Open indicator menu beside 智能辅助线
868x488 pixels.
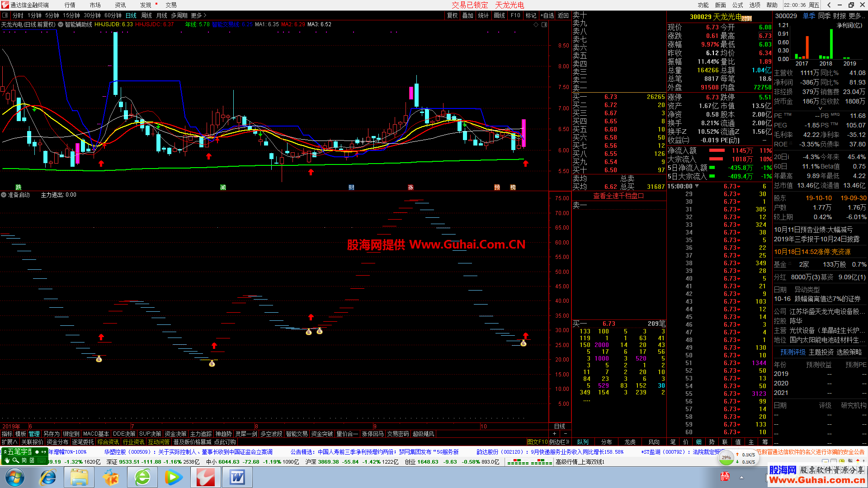pyautogui.click(x=61, y=24)
